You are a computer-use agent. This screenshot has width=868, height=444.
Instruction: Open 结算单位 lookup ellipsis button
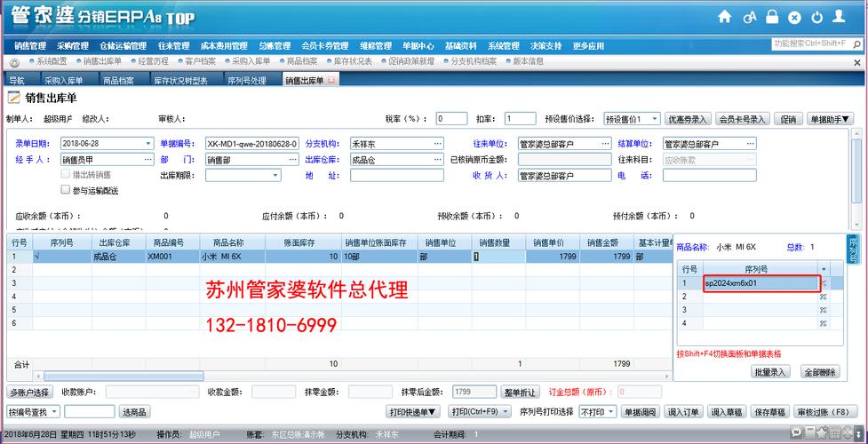coord(750,144)
